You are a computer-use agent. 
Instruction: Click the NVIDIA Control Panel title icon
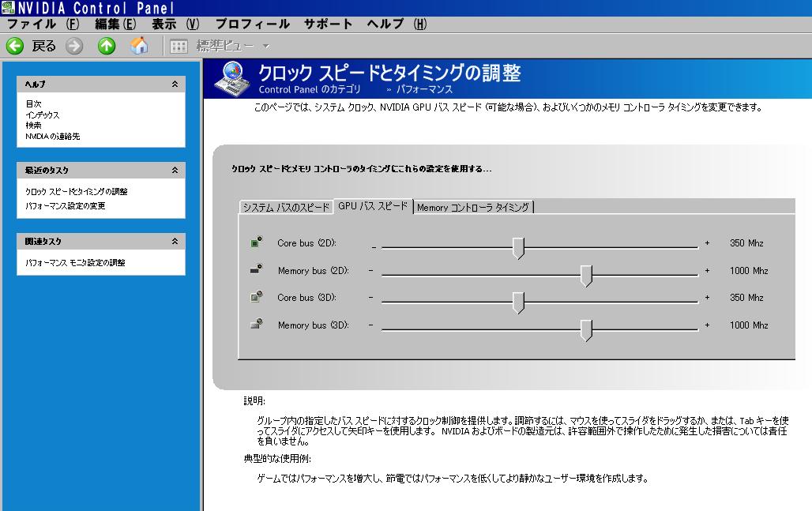[8, 8]
